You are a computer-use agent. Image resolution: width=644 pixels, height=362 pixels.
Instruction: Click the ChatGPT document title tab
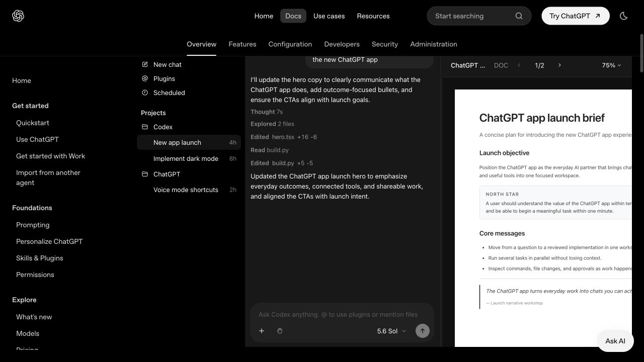[468, 65]
